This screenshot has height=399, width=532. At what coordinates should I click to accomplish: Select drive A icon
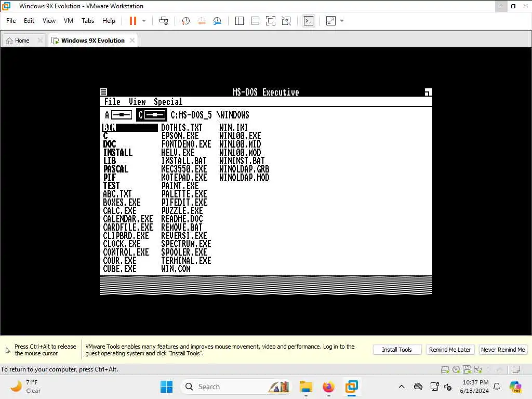[x=118, y=115]
